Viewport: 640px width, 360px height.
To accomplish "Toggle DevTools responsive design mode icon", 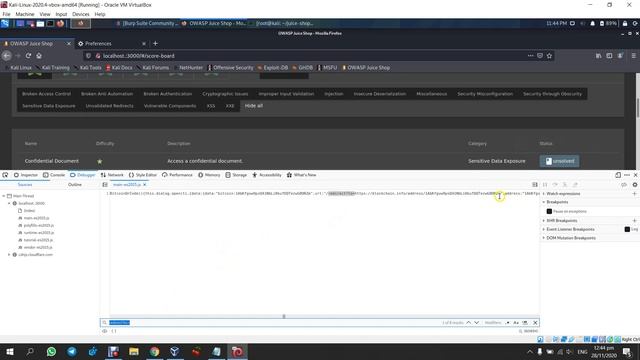I will [618, 175].
